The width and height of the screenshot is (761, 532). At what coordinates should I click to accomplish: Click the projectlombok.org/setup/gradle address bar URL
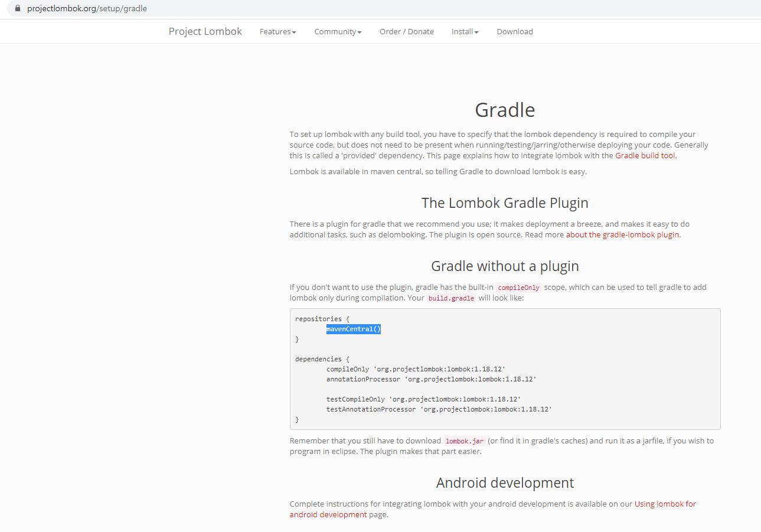(87, 8)
